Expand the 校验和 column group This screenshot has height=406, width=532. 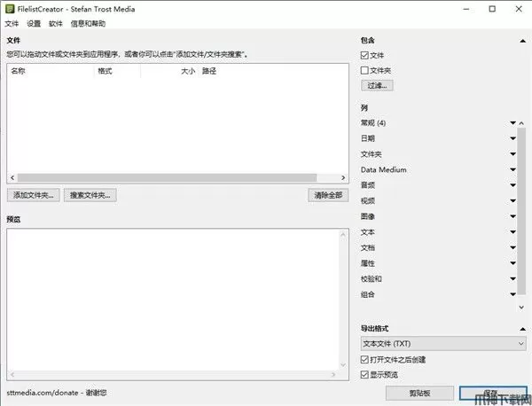(512, 279)
